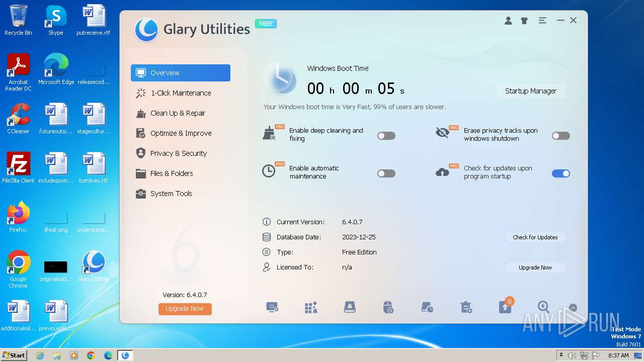The height and width of the screenshot is (362, 644).
Task: Open the Uninstall Manager grid-blocks icon
Action: coord(311,307)
